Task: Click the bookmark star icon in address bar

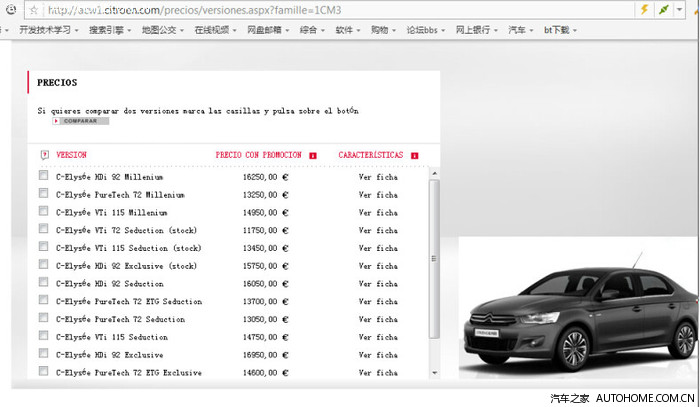Action: pos(34,9)
